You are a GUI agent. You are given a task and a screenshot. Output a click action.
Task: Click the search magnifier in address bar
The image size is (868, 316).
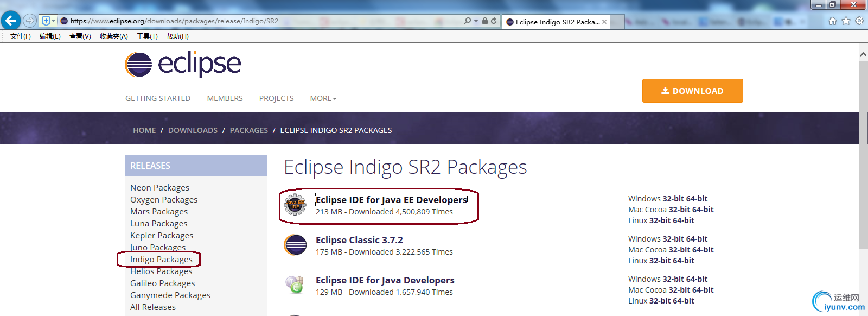click(467, 21)
